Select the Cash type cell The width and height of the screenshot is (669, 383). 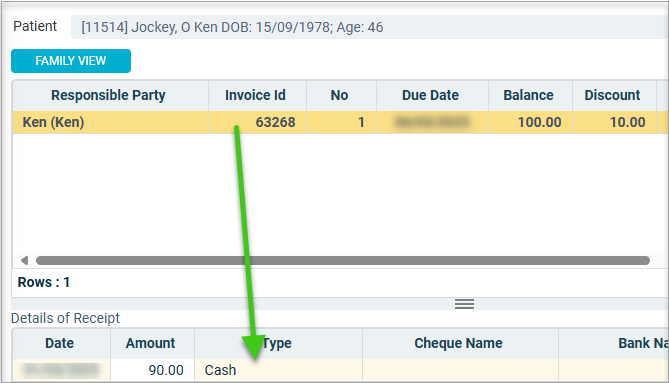pyautogui.click(x=278, y=370)
